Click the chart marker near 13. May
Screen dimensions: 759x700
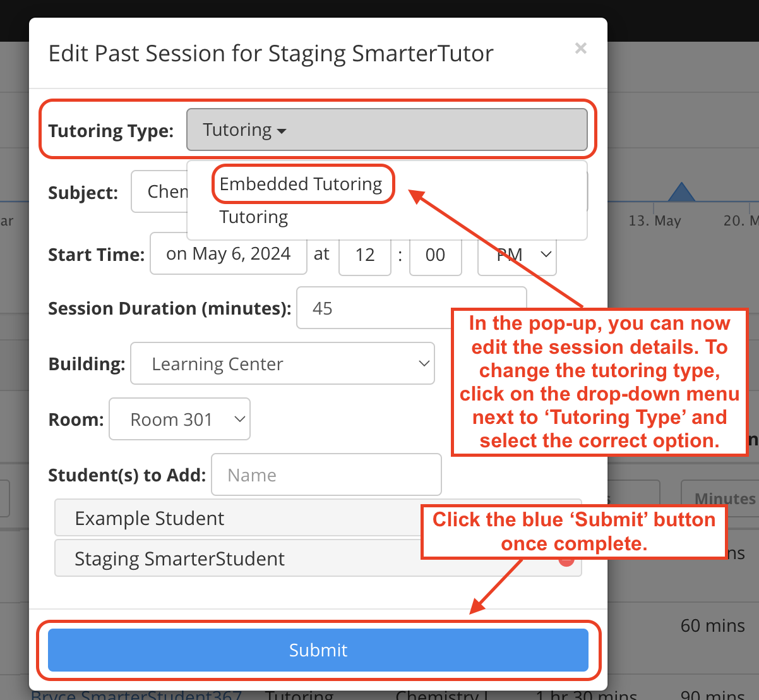click(x=681, y=192)
